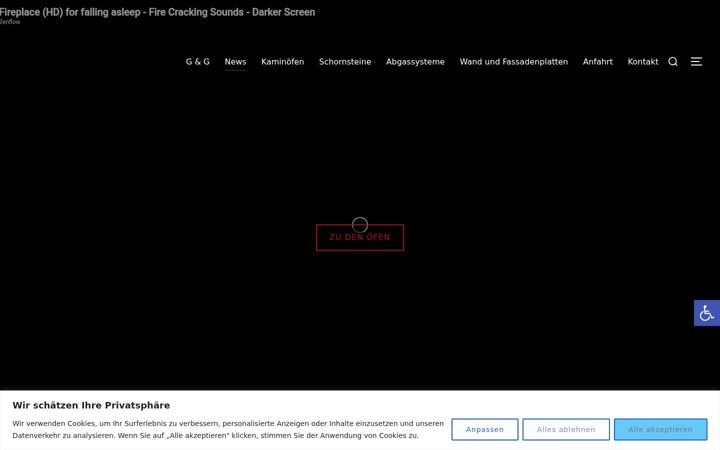Open the hamburger menu icon
The width and height of the screenshot is (720, 450).
[x=696, y=62]
